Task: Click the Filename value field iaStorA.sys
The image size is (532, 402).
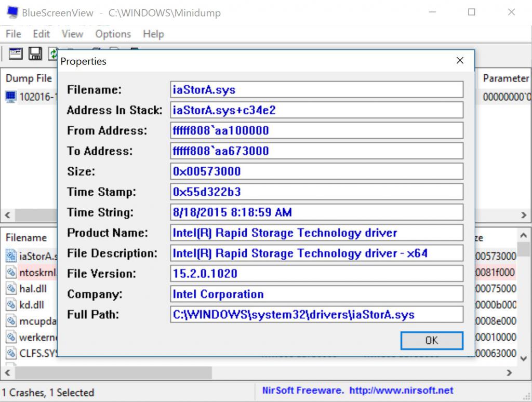Action: click(316, 89)
